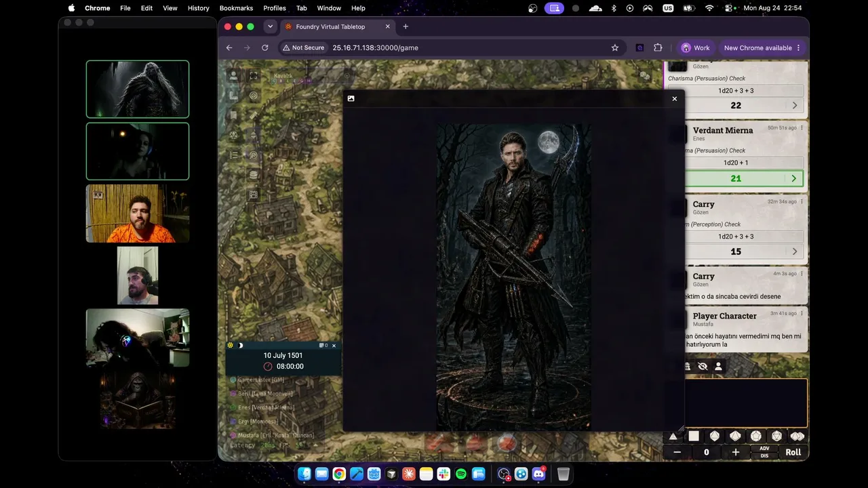Bookmark this page with the star

615,48
